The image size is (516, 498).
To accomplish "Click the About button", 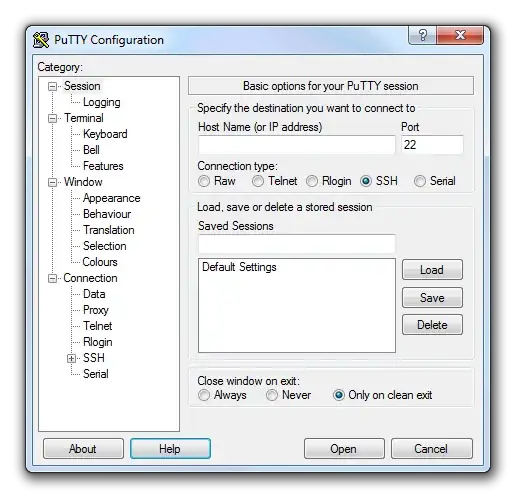I will click(83, 449).
